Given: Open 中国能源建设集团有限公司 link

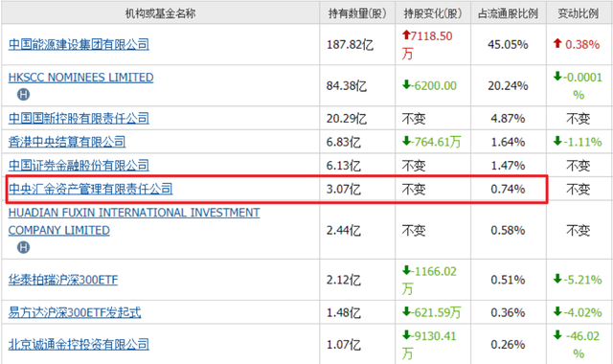Looking at the screenshot, I should (x=79, y=44).
